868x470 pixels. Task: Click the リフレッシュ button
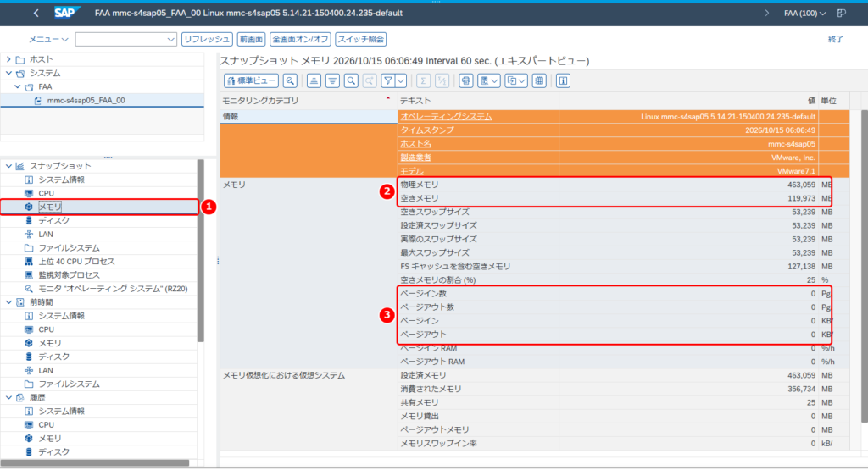coord(207,39)
